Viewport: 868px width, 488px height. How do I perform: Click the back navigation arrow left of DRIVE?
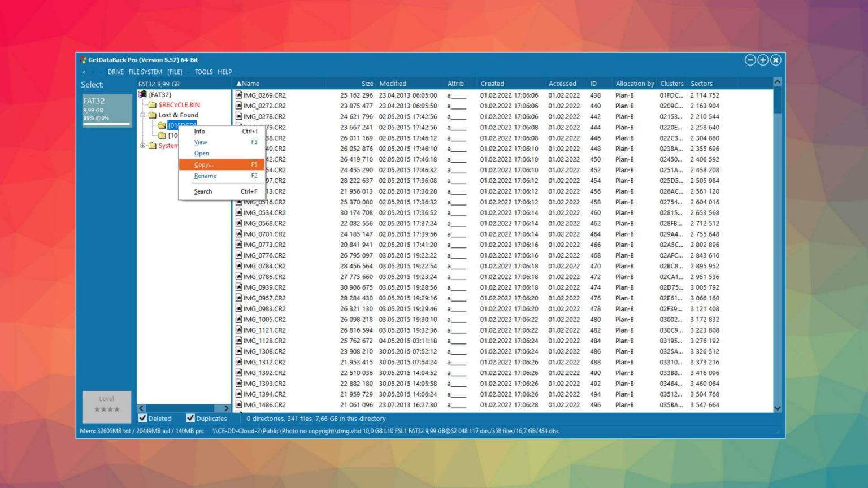(84, 72)
